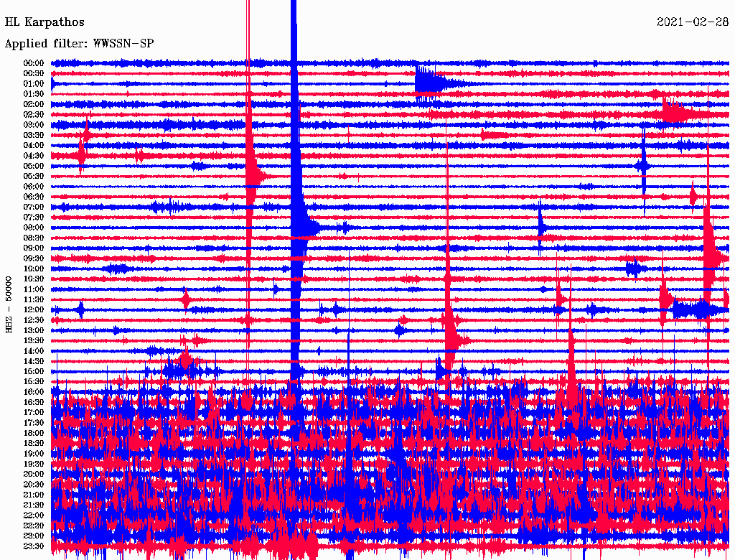The image size is (735, 560).
Task: Select the 09:00 time row label
Action: point(34,248)
